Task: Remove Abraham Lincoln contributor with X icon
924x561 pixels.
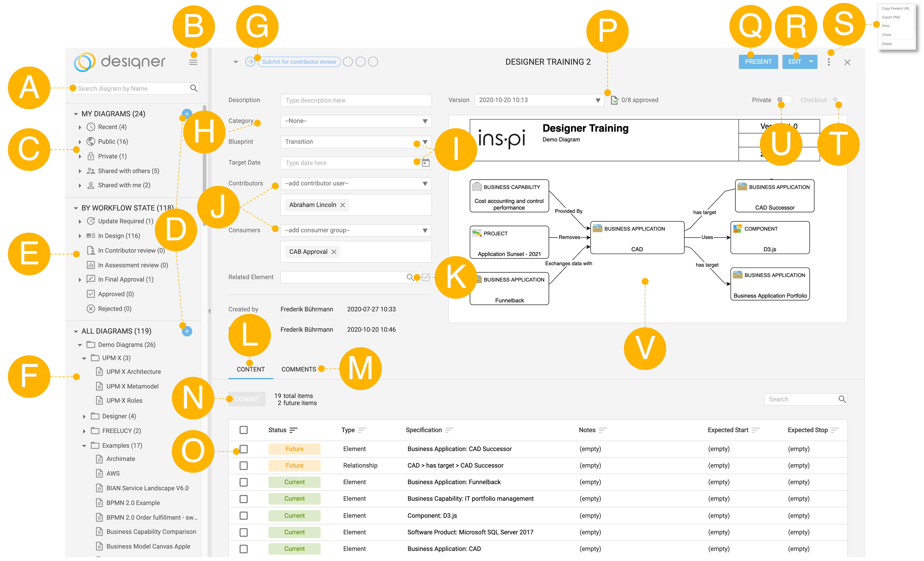Action: point(342,205)
